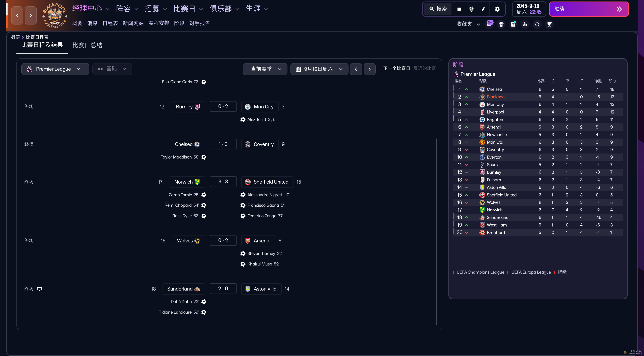Open the globe world icon
Viewport: 644px width, 356px height.
point(471,9)
